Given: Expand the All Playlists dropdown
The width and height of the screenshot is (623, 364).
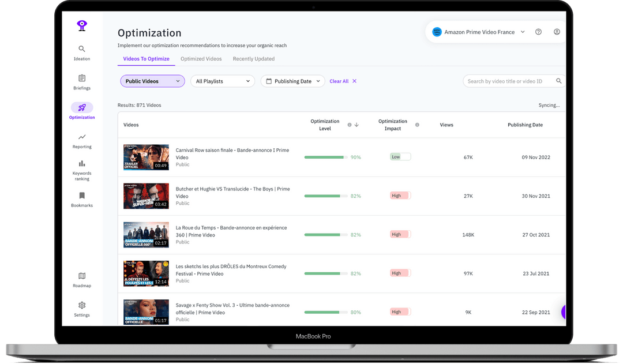Looking at the screenshot, I should pos(222,81).
